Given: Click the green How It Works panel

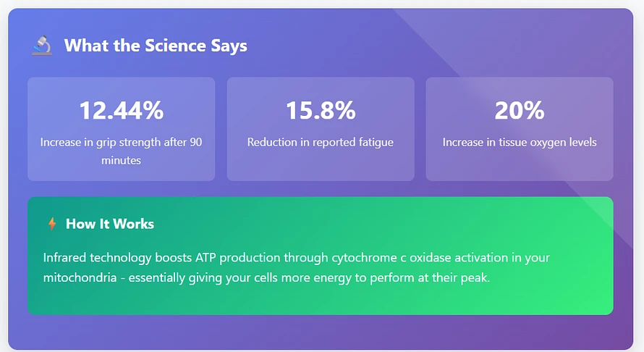Looking at the screenshot, I should (x=321, y=256).
